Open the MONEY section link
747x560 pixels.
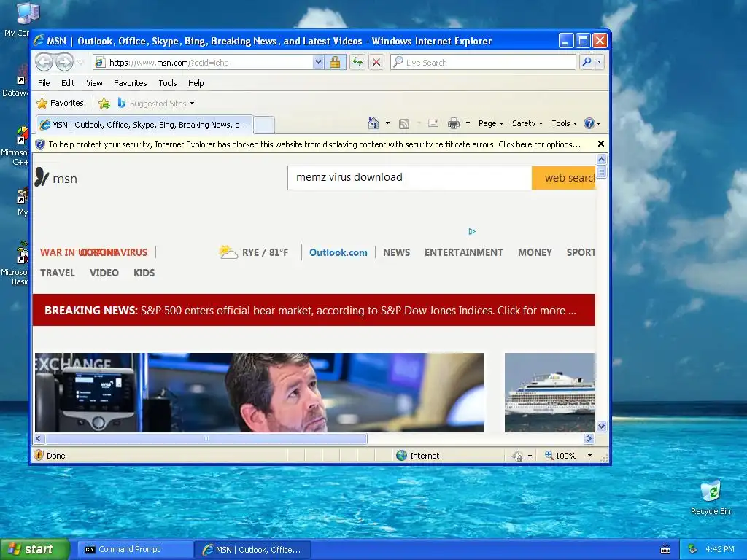[535, 252]
